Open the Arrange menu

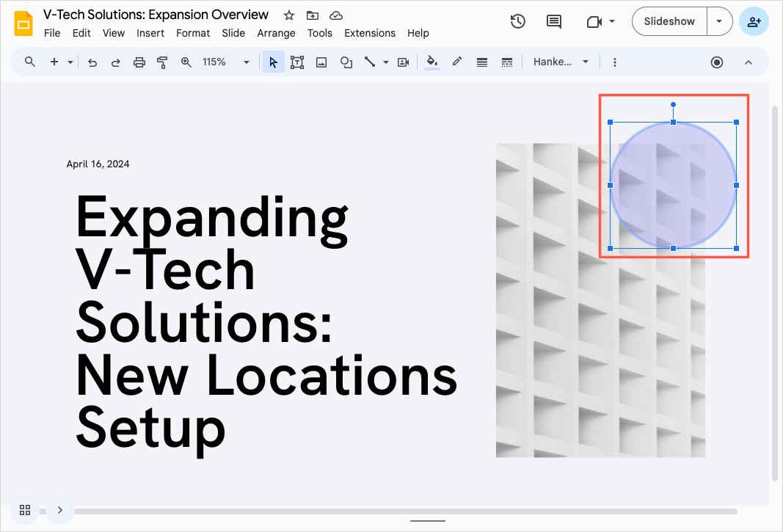pos(276,33)
